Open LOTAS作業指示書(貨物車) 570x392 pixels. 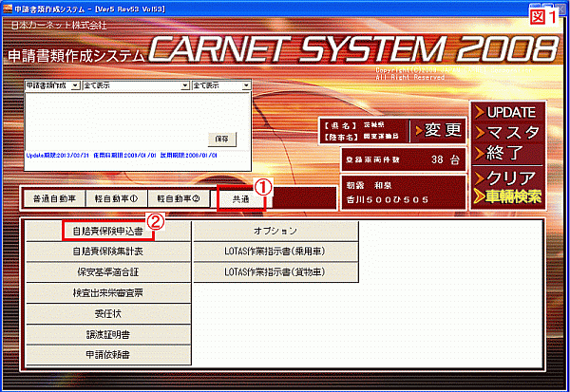tap(275, 272)
